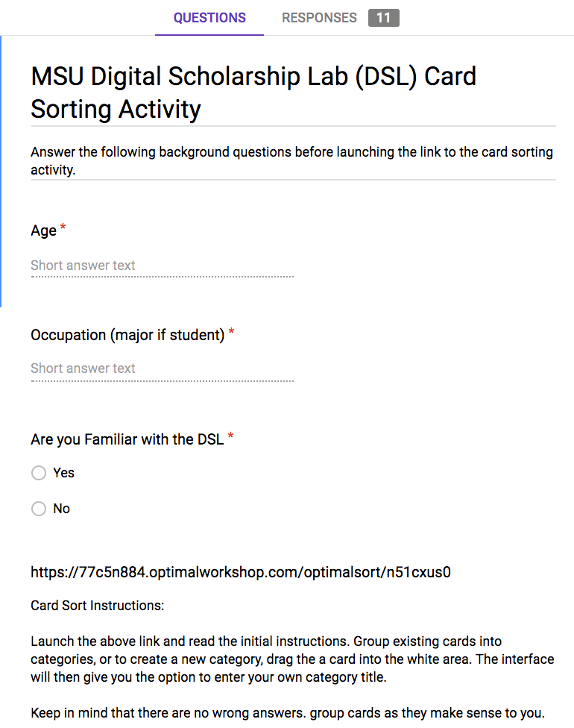Click the No option label
This screenshot has width=574, height=728.
(61, 509)
